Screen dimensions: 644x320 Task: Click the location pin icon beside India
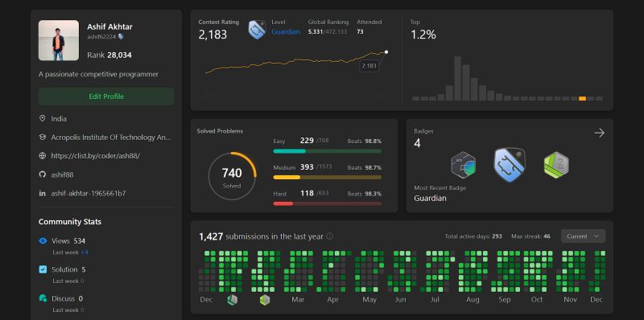tap(42, 118)
